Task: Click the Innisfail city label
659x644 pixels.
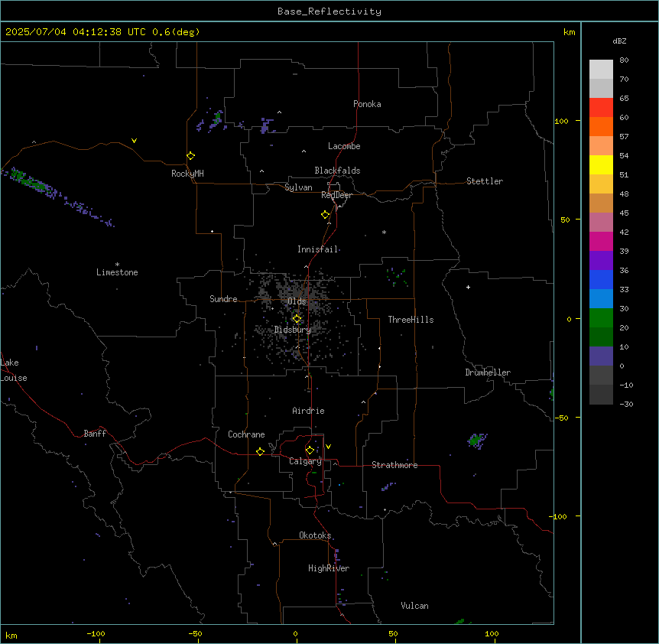Action: (318, 249)
